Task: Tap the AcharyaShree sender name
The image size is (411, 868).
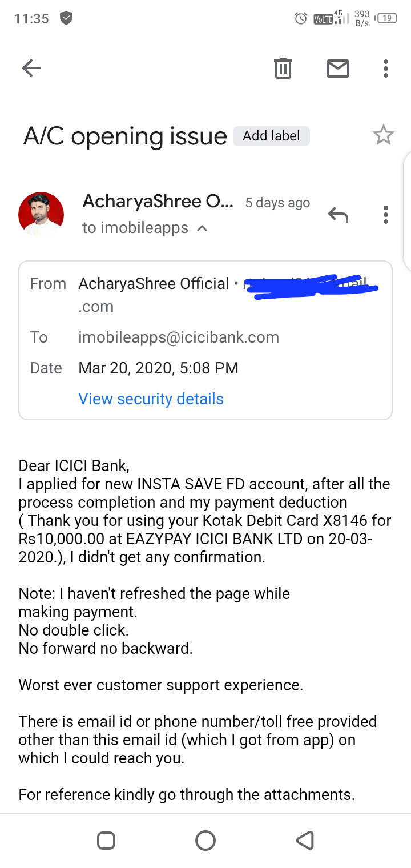Action: tap(158, 202)
